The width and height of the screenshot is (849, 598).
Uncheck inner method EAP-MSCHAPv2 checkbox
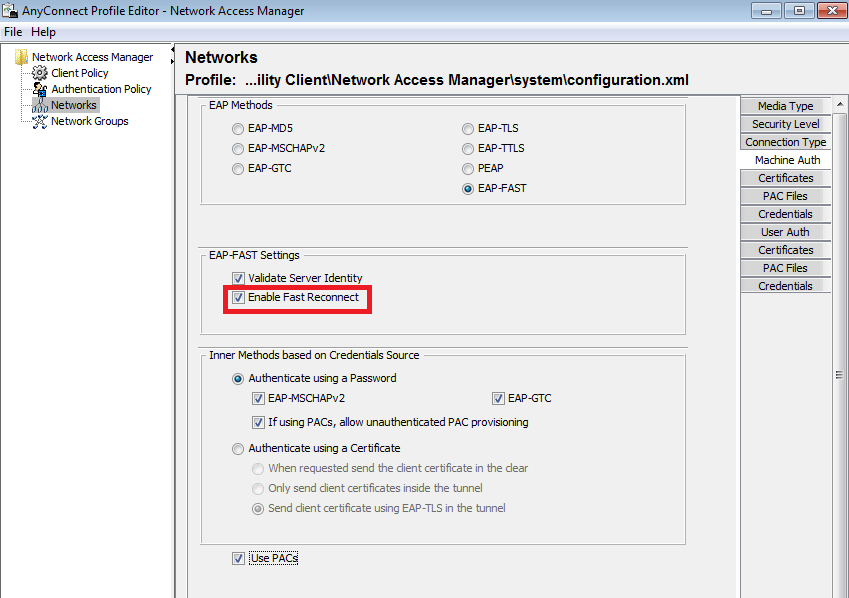point(258,399)
